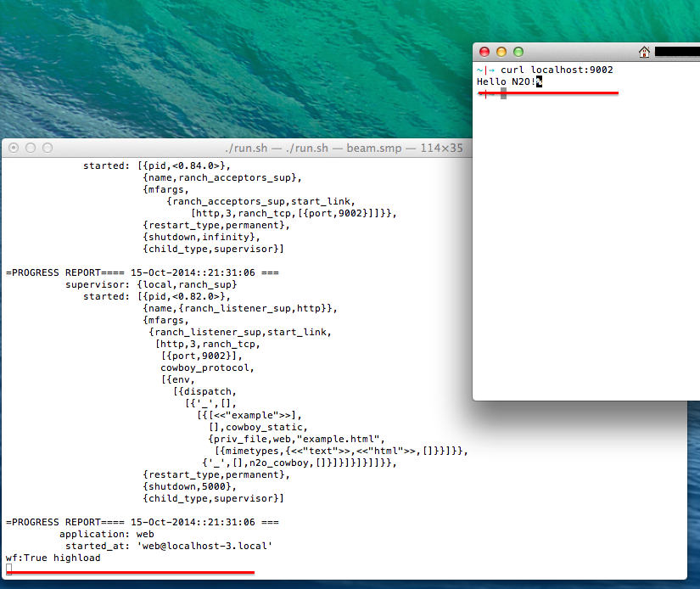This screenshot has width=700, height=589.
Task: Click the home folder icon in terminal title bar
Action: click(644, 53)
